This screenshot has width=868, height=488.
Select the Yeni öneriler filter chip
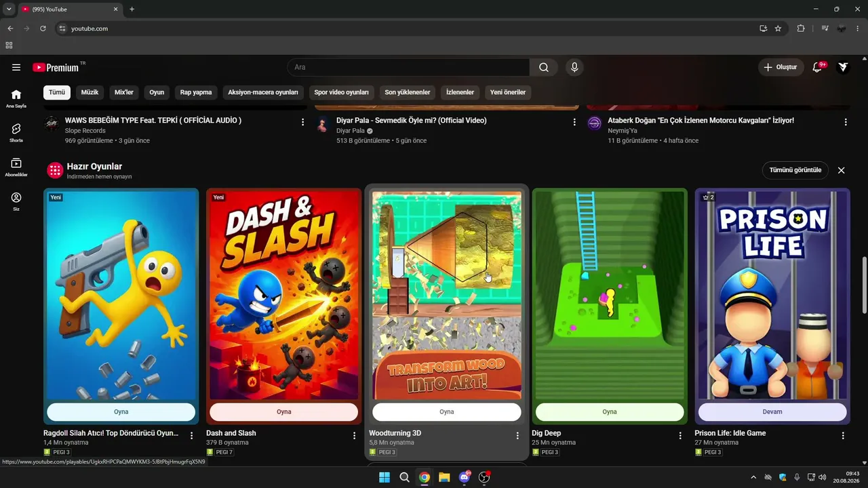coord(508,92)
